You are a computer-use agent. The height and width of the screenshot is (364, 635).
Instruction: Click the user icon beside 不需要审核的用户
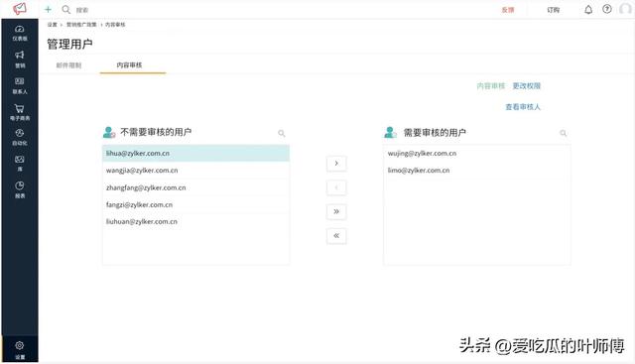109,132
